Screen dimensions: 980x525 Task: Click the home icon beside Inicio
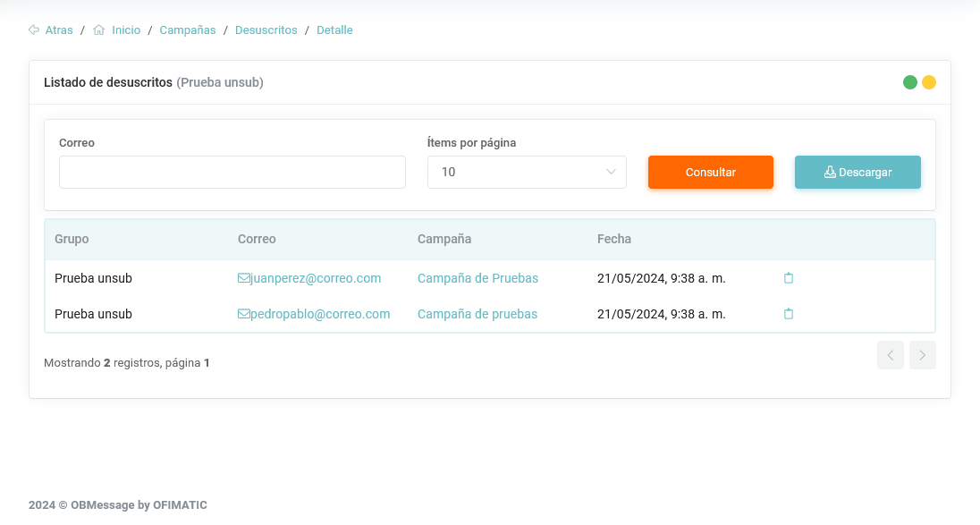coord(99,30)
